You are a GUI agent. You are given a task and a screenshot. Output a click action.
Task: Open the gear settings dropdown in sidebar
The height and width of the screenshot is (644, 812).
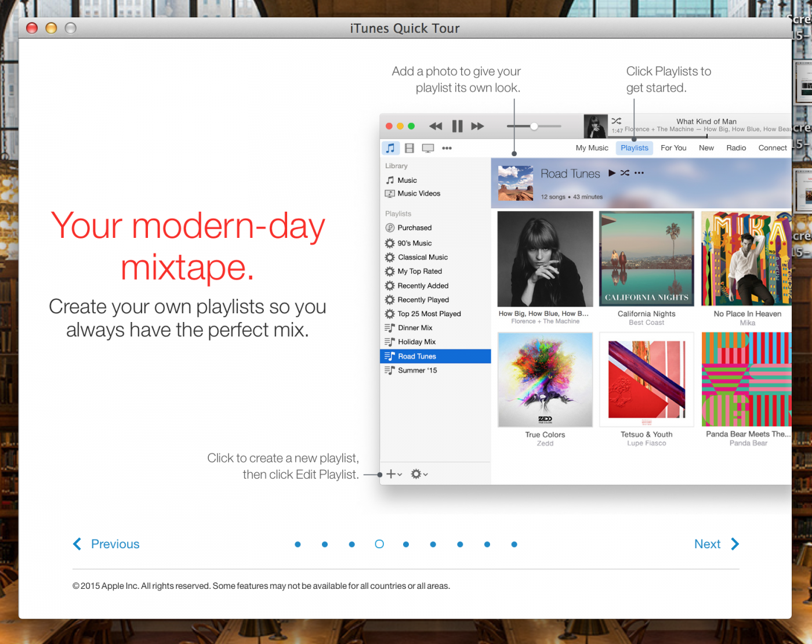tap(419, 475)
